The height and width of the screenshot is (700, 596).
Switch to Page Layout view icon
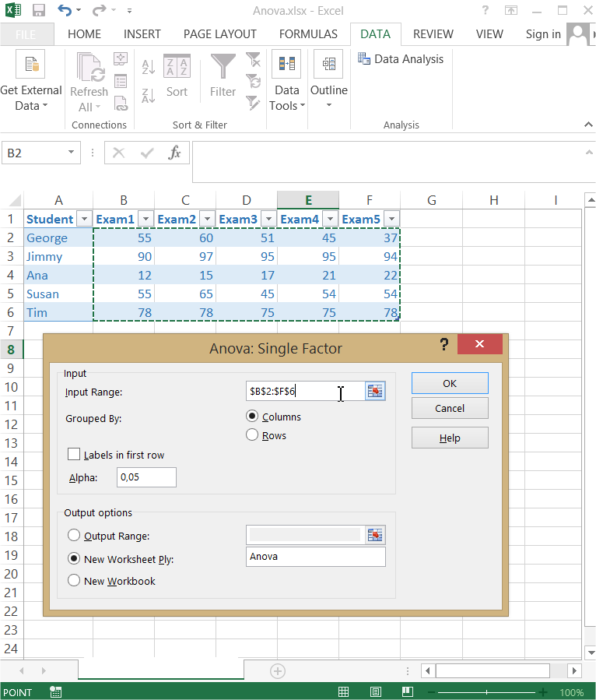[x=376, y=692]
